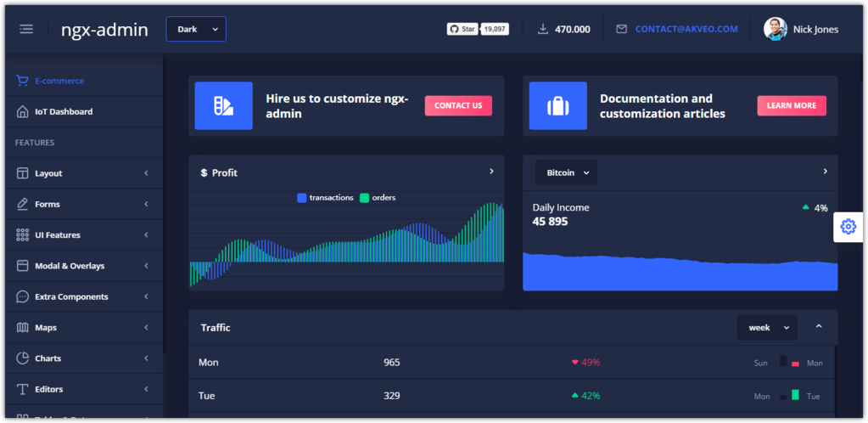Expand the Modal & Overlays chevron

click(x=146, y=266)
